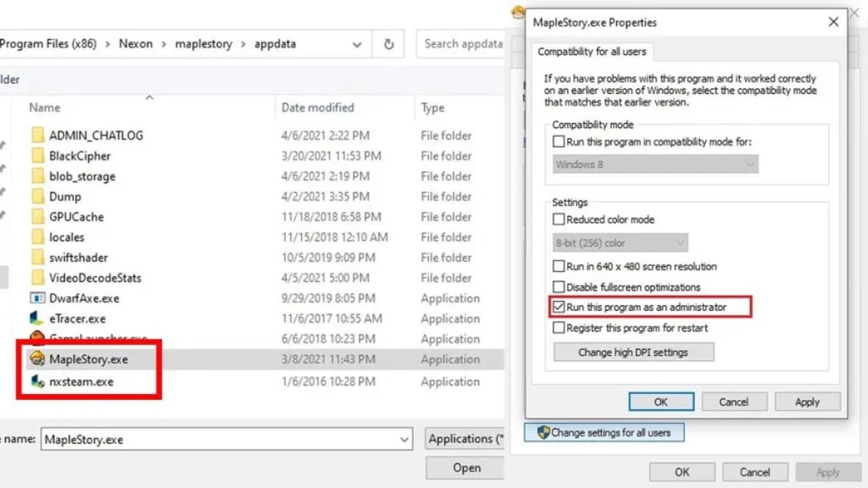
Task: Uncheck Run this program as an administrator
Action: tap(558, 307)
